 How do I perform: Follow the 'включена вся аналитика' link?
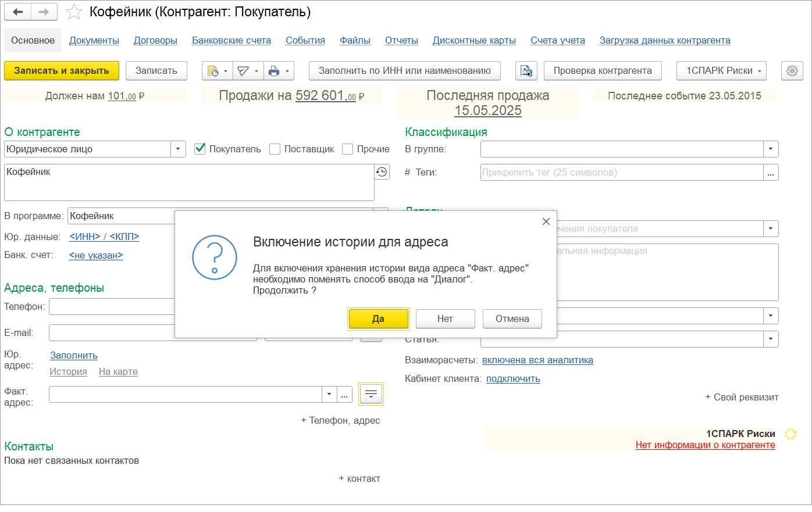click(537, 360)
